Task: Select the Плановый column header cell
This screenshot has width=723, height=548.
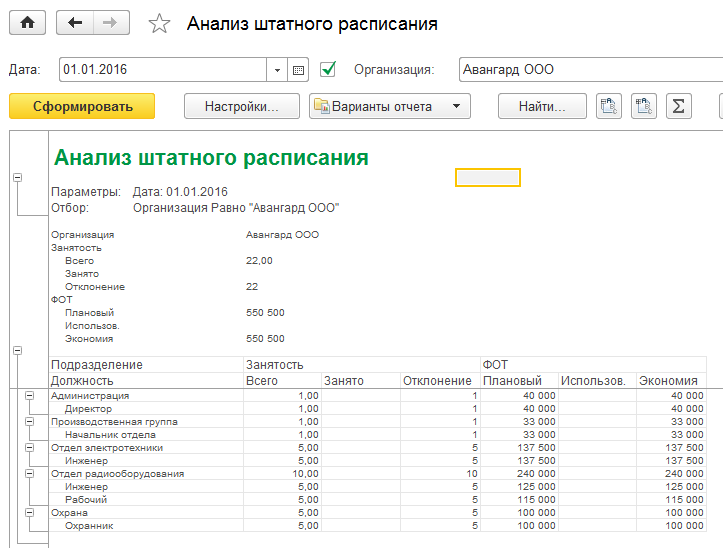Action: pyautogui.click(x=518, y=381)
